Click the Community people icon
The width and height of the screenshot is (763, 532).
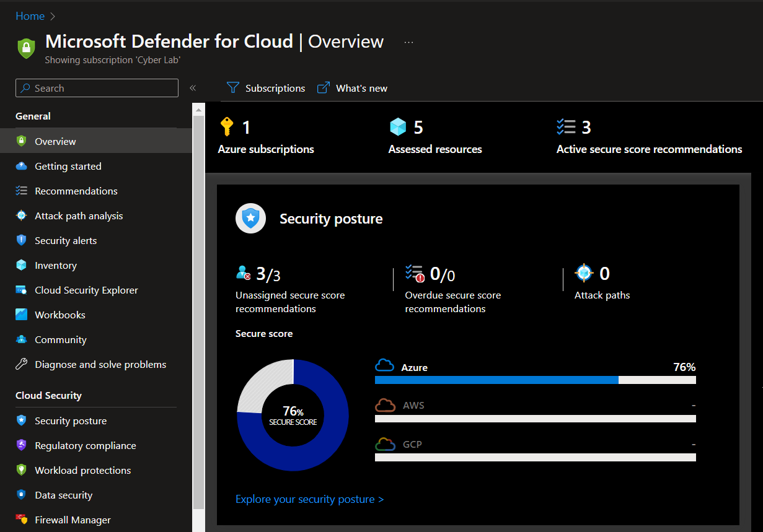coord(22,339)
